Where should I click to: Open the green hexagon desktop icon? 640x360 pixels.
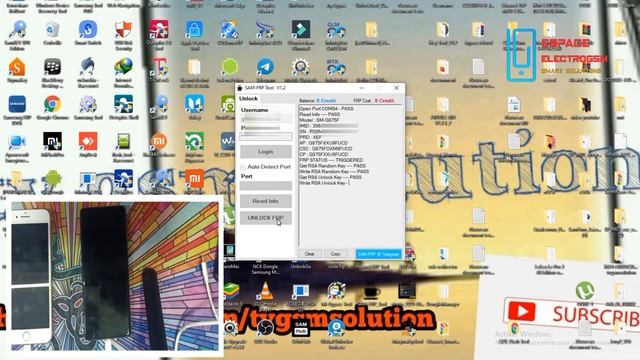pyautogui.click(x=230, y=67)
